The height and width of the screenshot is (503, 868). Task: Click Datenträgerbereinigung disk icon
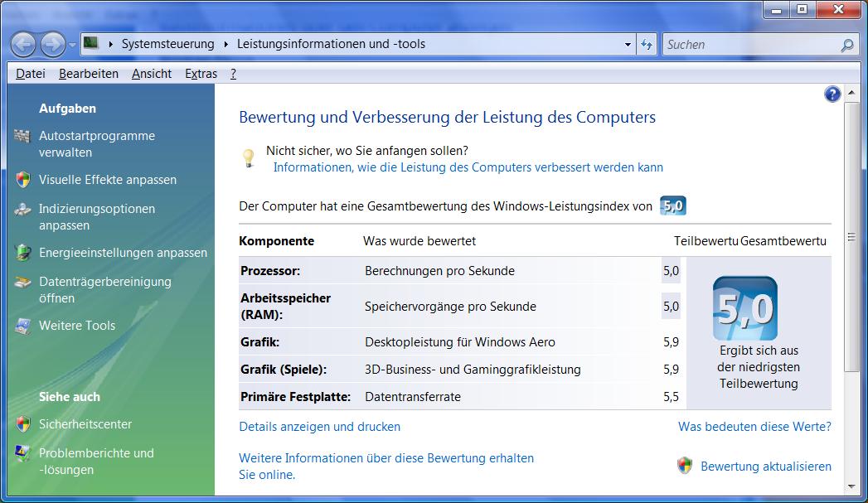pyautogui.click(x=22, y=283)
